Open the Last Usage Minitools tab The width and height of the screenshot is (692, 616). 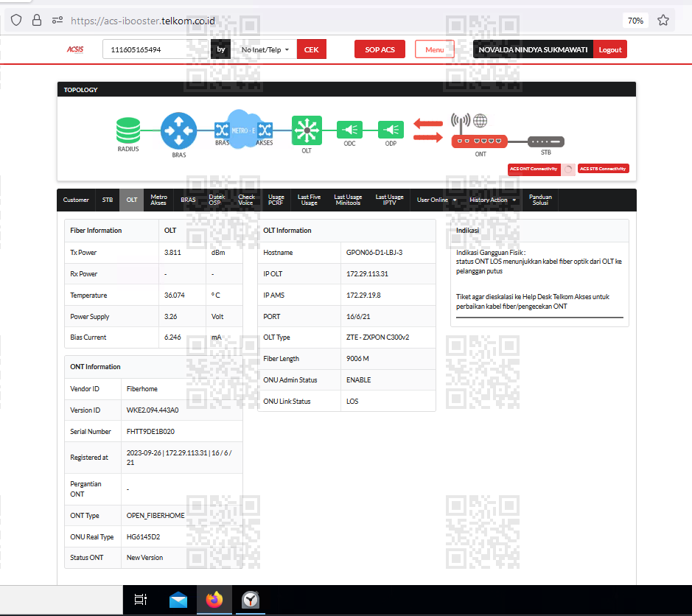point(348,200)
